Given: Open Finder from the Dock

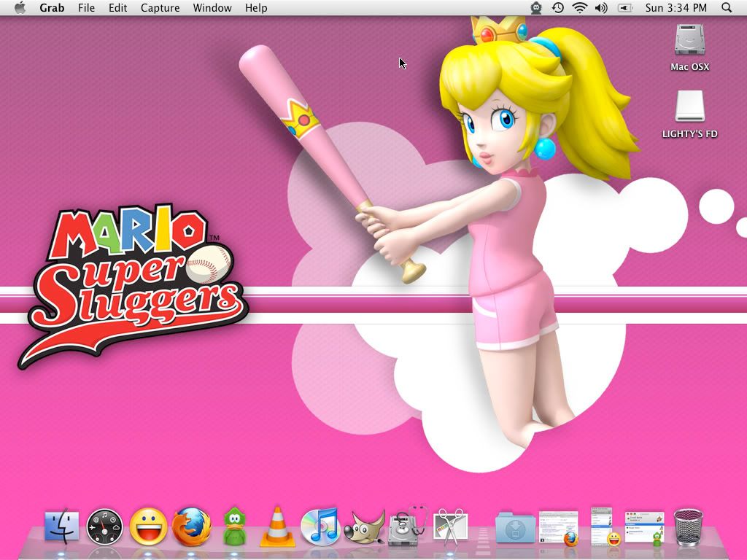Looking at the screenshot, I should tap(61, 526).
